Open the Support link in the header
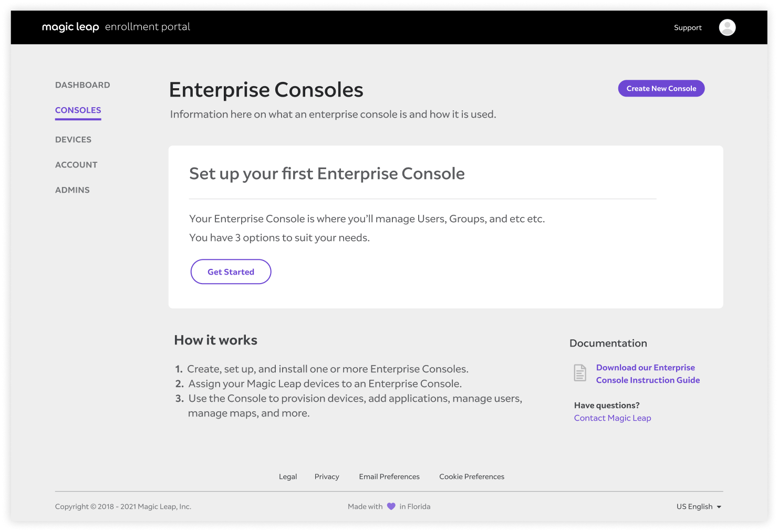Image resolution: width=778 pixels, height=532 pixels. [688, 28]
